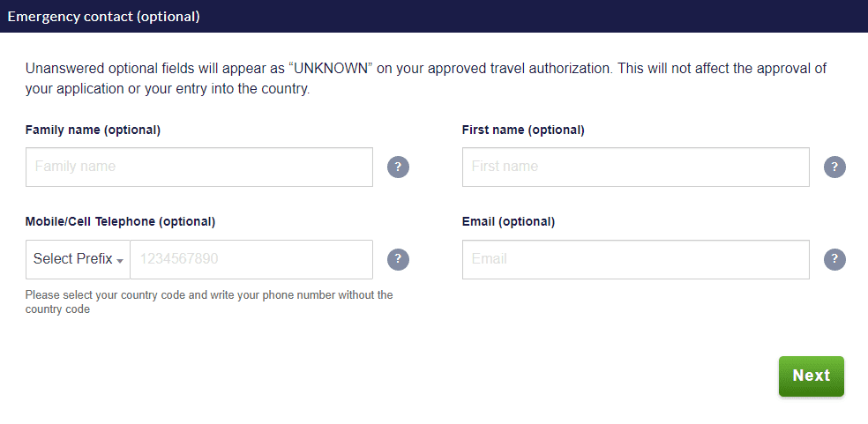868x424 pixels.
Task: Click the Emergency contact (optional) header
Action: pyautogui.click(x=104, y=16)
